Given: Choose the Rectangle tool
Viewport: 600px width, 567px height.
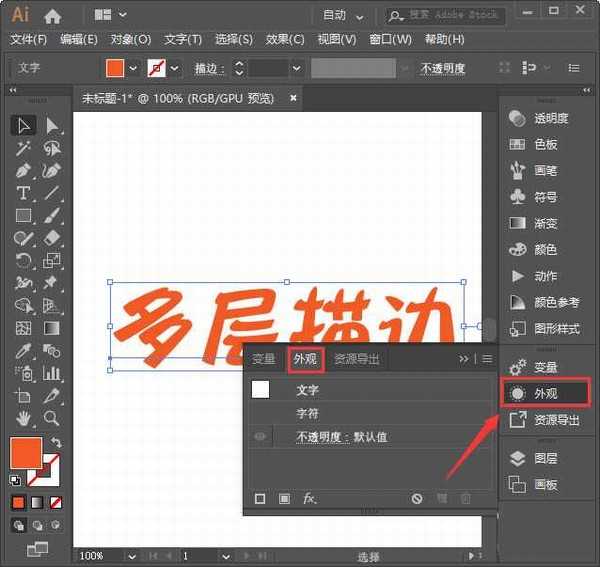Looking at the screenshot, I should pos(23,215).
